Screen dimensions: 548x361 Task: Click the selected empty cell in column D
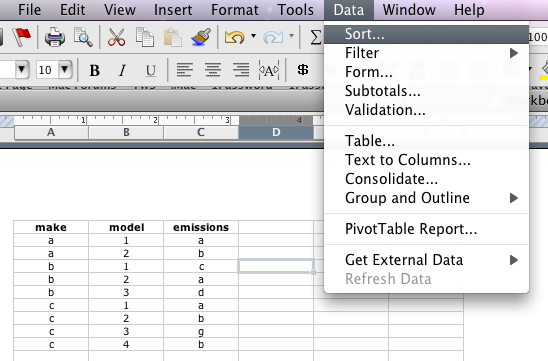coord(276,266)
